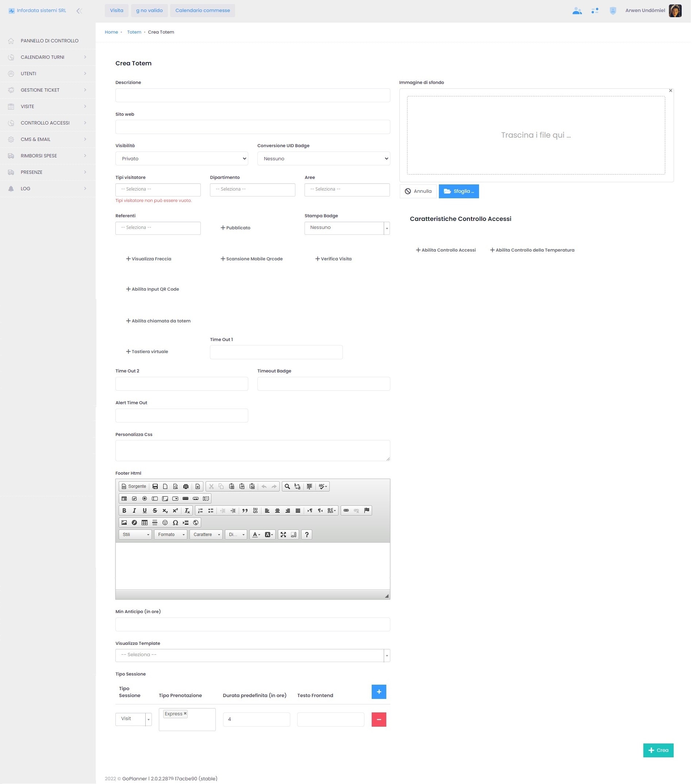This screenshot has width=693, height=784.
Task: Click the Sfoglia browse button
Action: click(459, 191)
